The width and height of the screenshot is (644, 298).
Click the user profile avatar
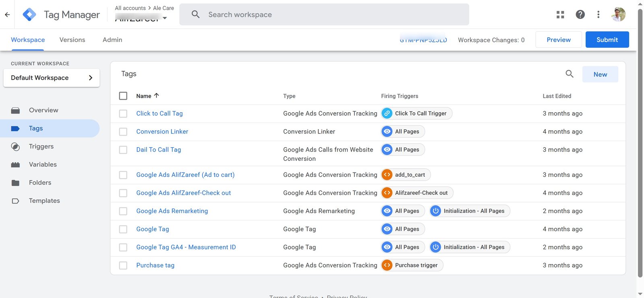[618, 14]
